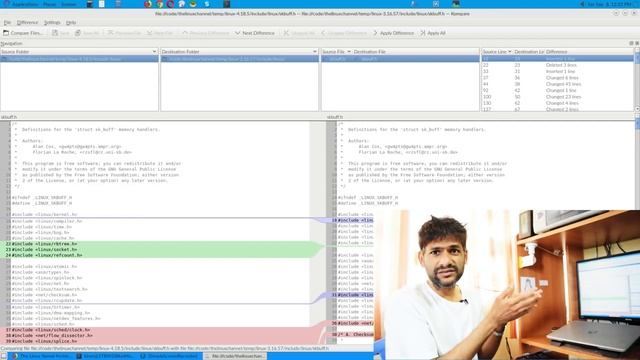Open the Help menu
This screenshot has height=360, width=640.
pos(71,22)
